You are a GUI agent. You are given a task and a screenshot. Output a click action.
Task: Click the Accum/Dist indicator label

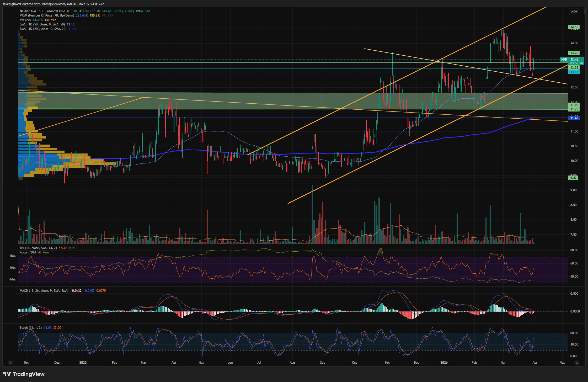(28, 252)
